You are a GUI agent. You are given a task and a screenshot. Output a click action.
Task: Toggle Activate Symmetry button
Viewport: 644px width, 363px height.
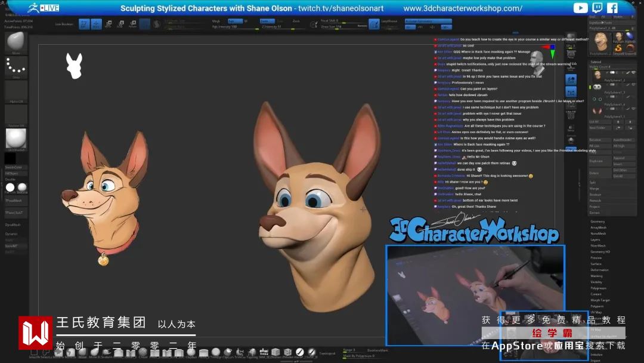(x=428, y=21)
